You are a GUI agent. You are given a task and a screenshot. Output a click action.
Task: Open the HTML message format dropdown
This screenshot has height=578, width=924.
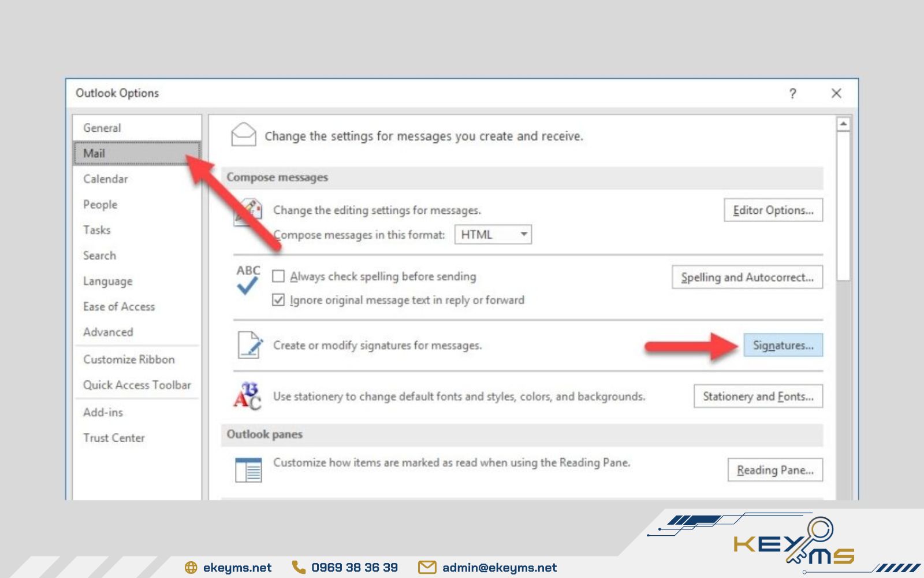tap(493, 235)
